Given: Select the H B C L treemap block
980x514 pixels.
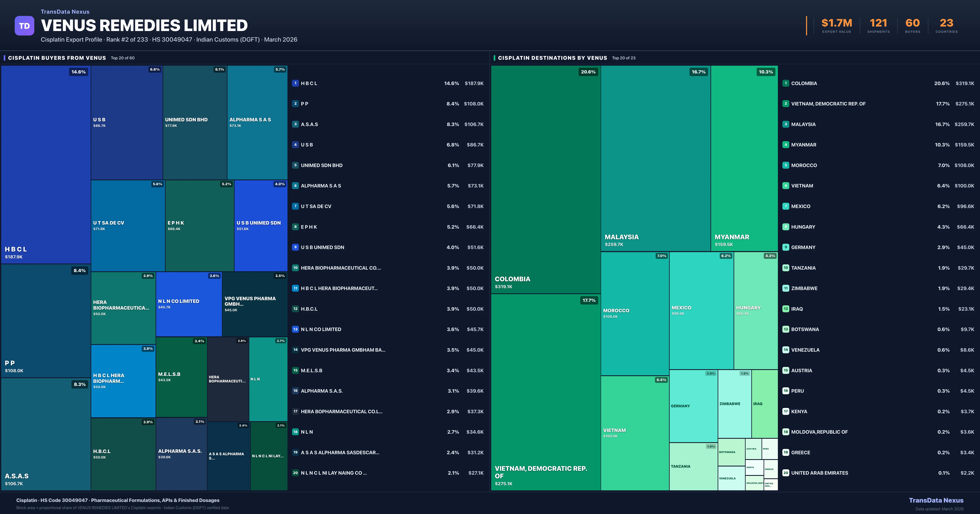Looking at the screenshot, I should [46, 164].
